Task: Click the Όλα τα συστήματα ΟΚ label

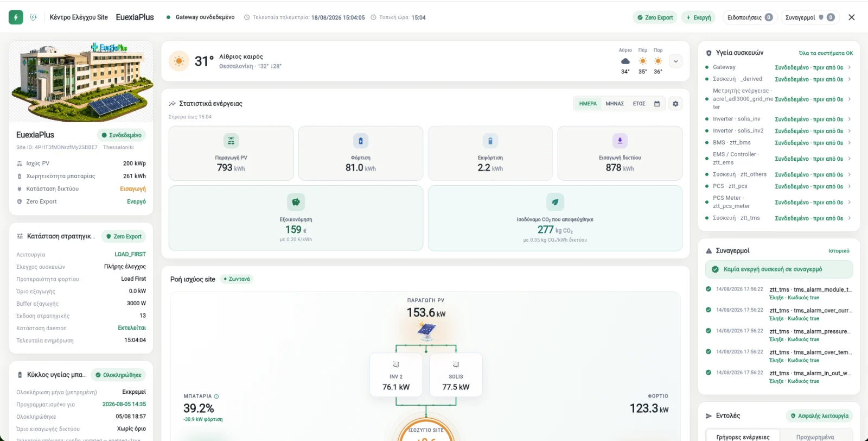Action: click(x=826, y=53)
